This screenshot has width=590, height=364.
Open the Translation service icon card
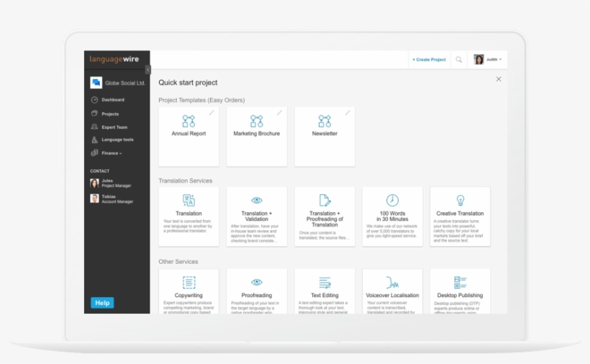pyautogui.click(x=189, y=200)
